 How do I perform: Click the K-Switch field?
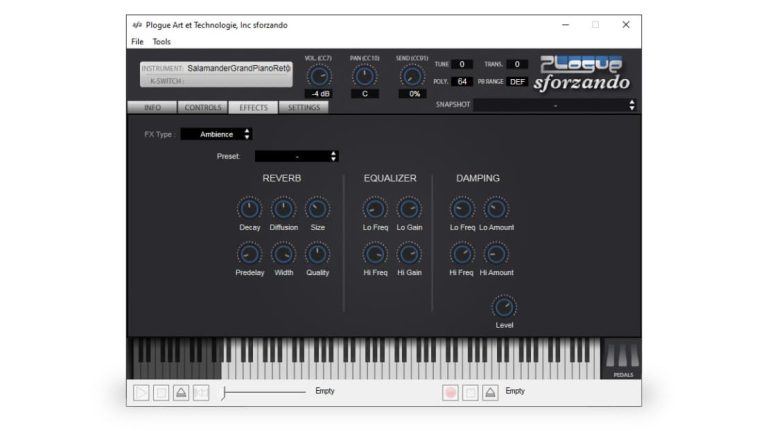click(216, 81)
